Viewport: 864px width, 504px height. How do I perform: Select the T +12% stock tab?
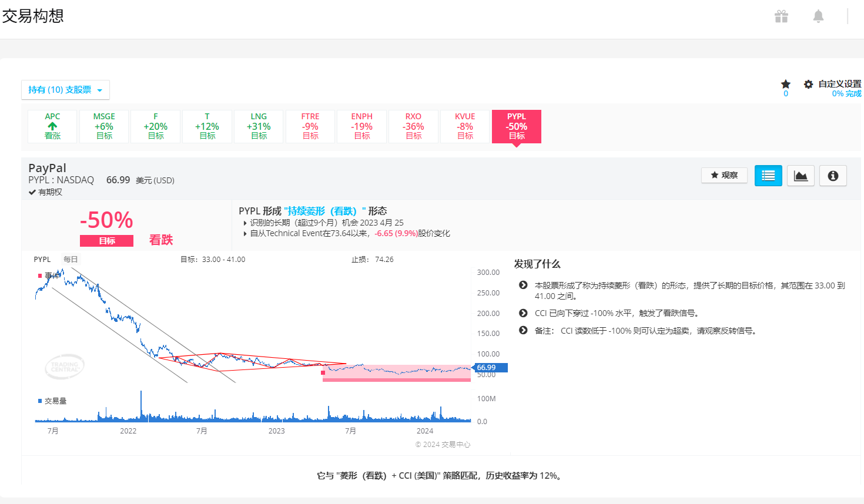[207, 126]
